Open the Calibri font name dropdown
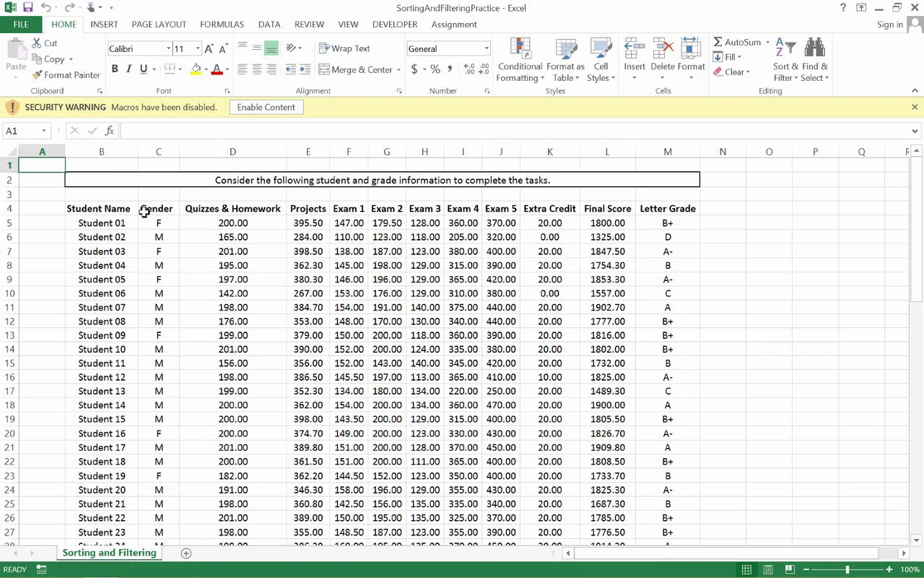The height and width of the screenshot is (578, 924). click(168, 49)
